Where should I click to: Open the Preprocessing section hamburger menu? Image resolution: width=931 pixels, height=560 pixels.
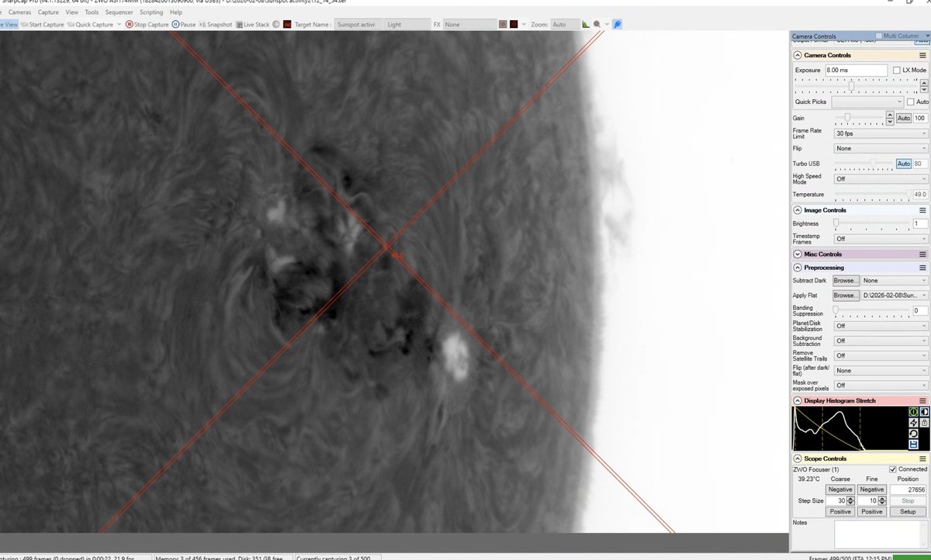coord(922,268)
